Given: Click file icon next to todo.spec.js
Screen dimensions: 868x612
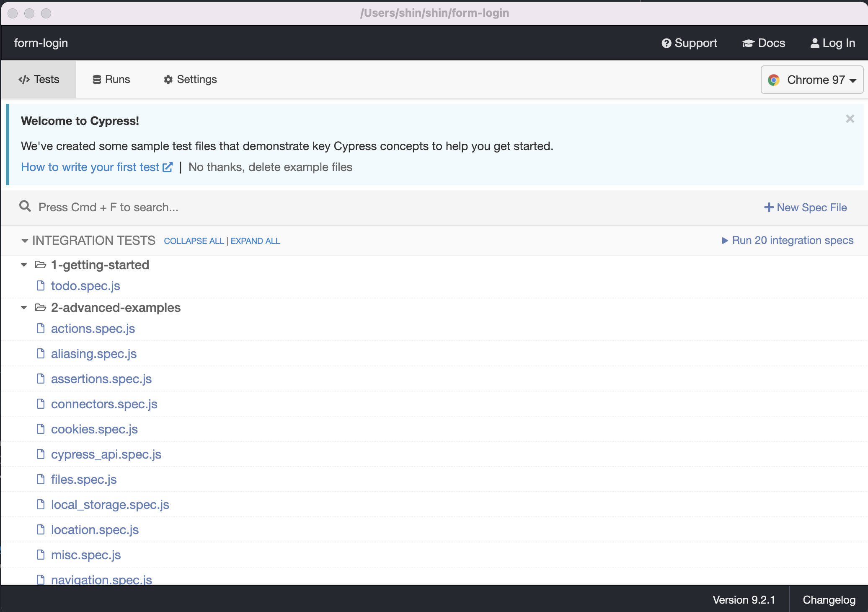Looking at the screenshot, I should [x=41, y=286].
